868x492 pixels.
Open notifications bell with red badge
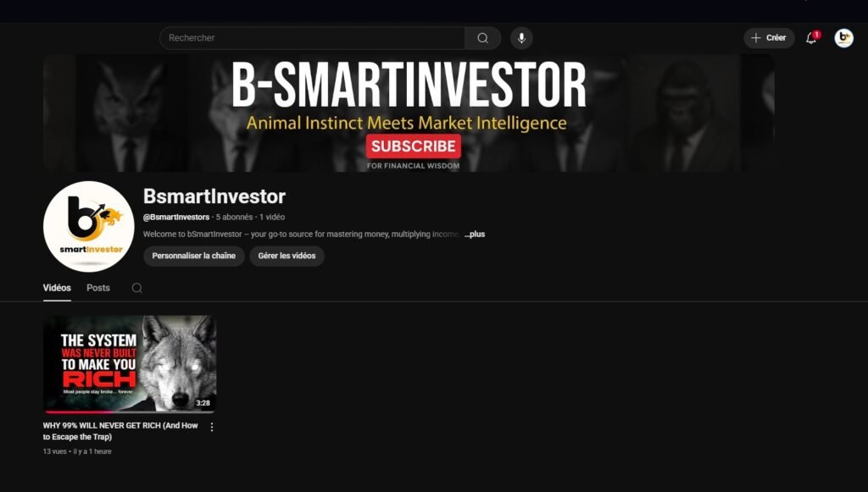(811, 38)
